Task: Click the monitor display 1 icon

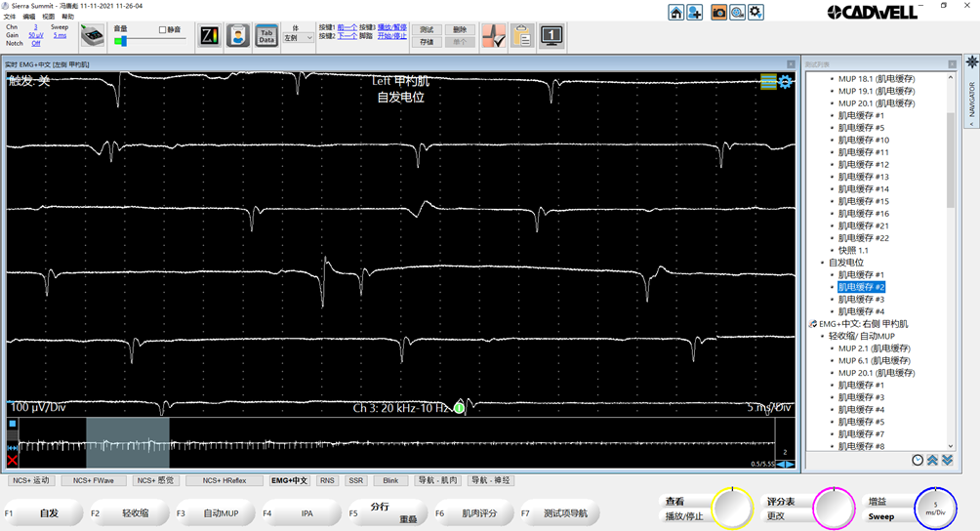Action: click(x=551, y=36)
